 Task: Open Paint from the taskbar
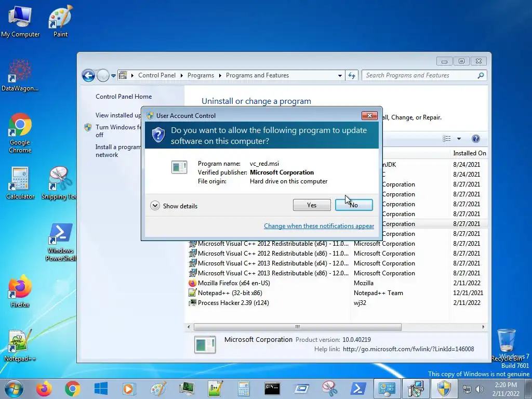(158, 389)
